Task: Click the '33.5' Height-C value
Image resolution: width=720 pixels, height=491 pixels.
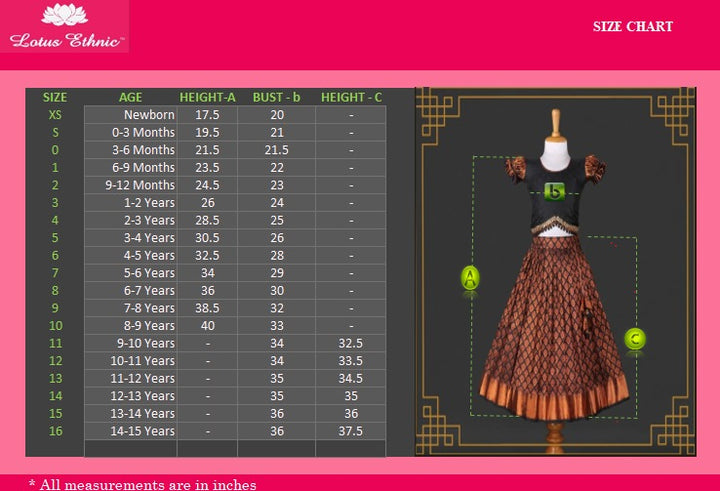Action: (x=351, y=361)
